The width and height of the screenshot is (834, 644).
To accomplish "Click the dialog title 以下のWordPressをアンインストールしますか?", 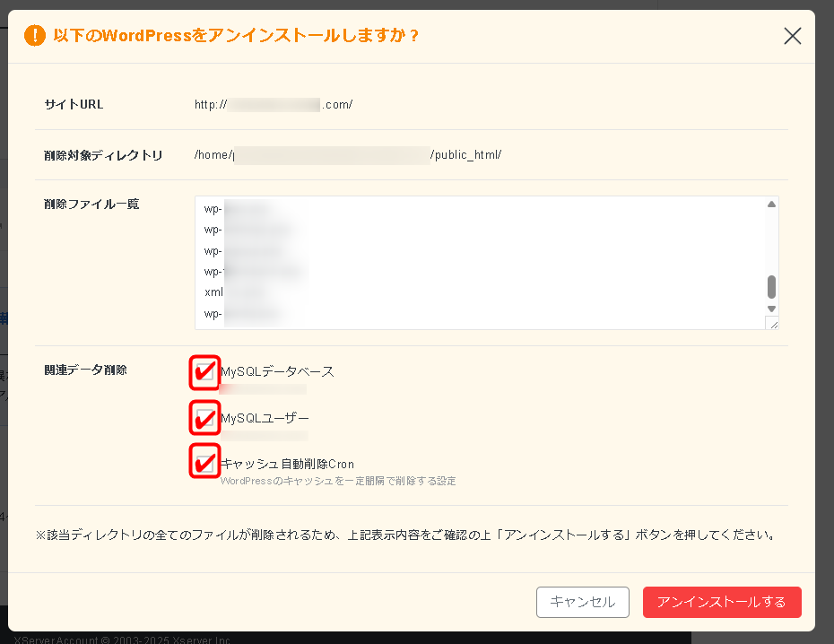I will [236, 36].
